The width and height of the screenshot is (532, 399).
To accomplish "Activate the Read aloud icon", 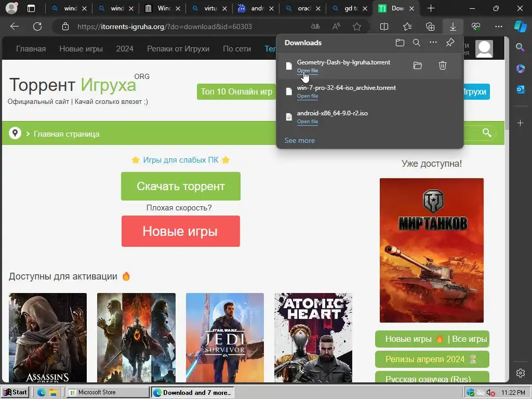I will pyautogui.click(x=336, y=26).
